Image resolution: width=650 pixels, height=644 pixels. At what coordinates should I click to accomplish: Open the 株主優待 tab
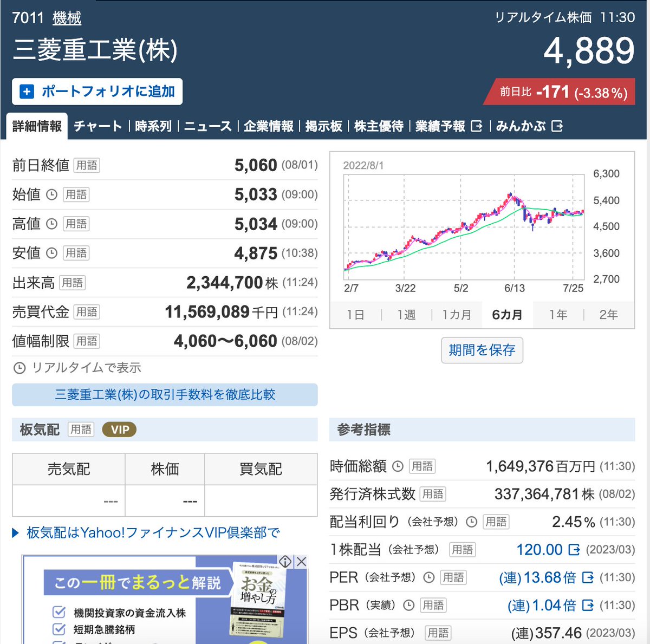[379, 126]
